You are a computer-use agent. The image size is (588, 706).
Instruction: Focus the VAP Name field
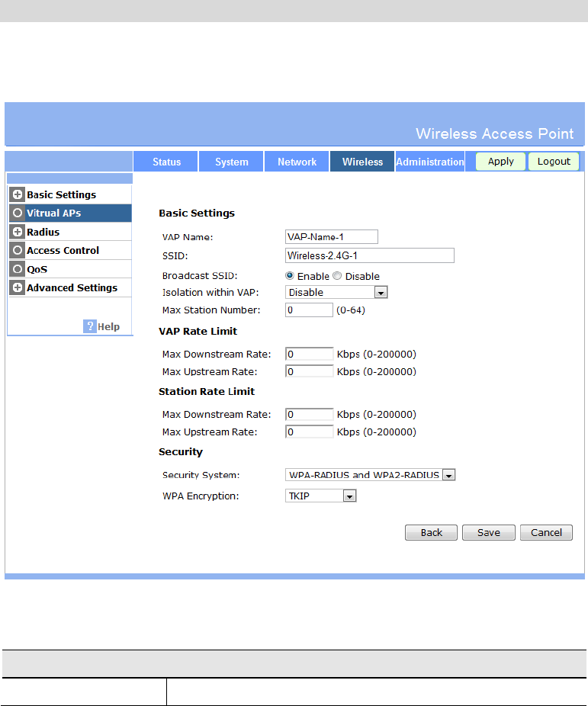tap(331, 237)
